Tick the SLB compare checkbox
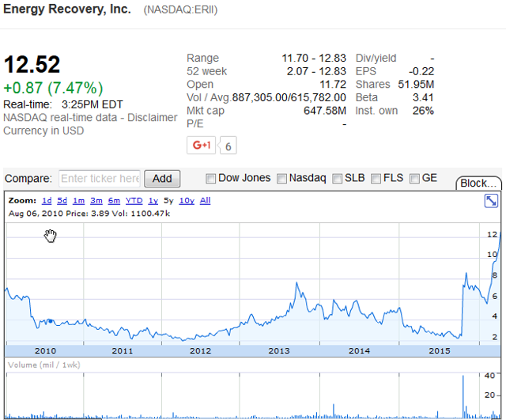506x420 pixels. (x=338, y=179)
